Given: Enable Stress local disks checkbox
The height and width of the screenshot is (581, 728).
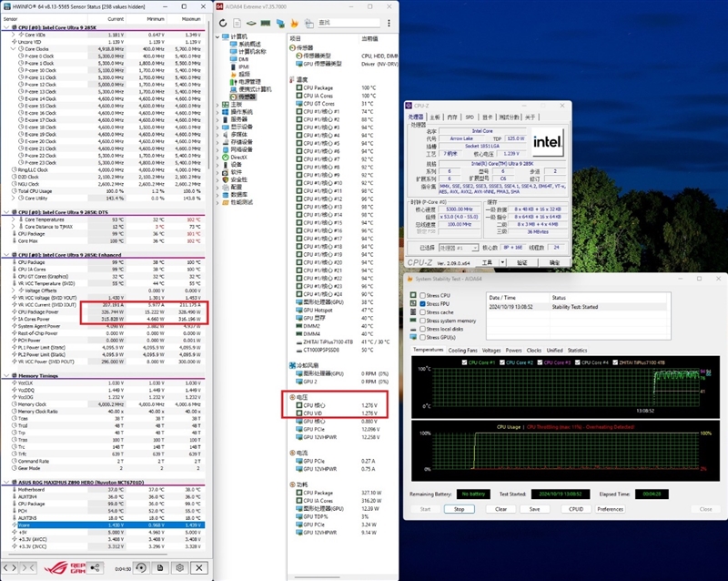Looking at the screenshot, I should (x=422, y=329).
